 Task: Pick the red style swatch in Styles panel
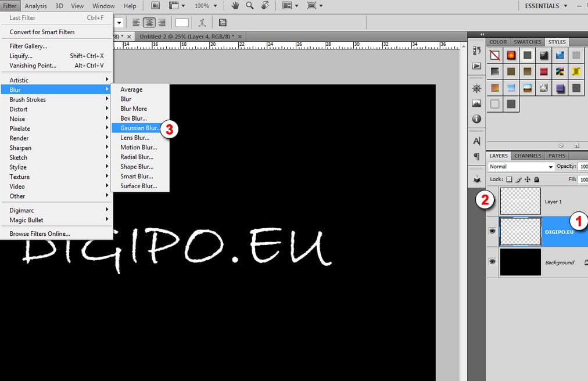[x=511, y=55]
